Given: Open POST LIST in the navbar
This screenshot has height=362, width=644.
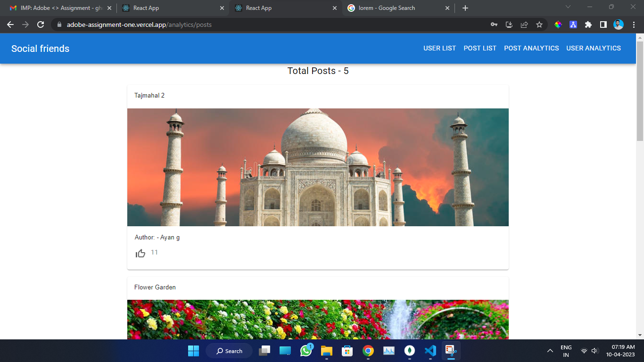Looking at the screenshot, I should coord(480,48).
